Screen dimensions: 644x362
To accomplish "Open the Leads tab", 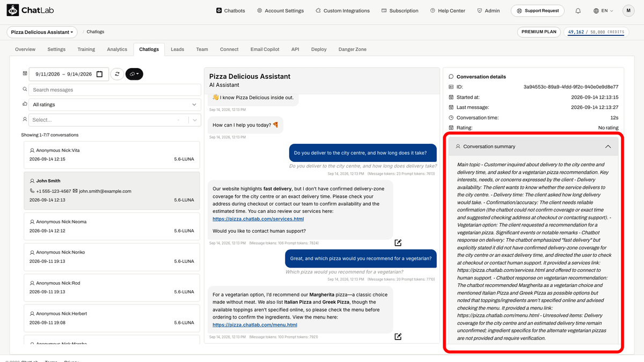I will click(177, 49).
